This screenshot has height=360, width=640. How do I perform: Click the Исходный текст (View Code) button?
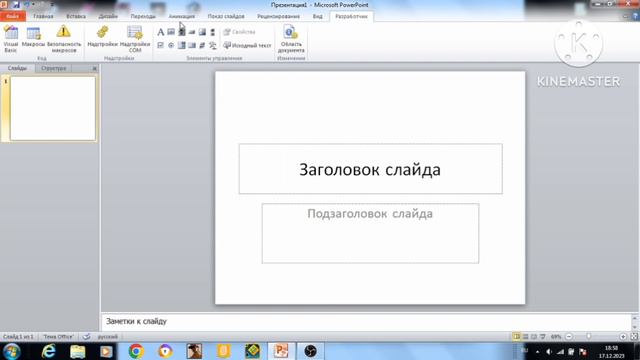[x=247, y=45]
